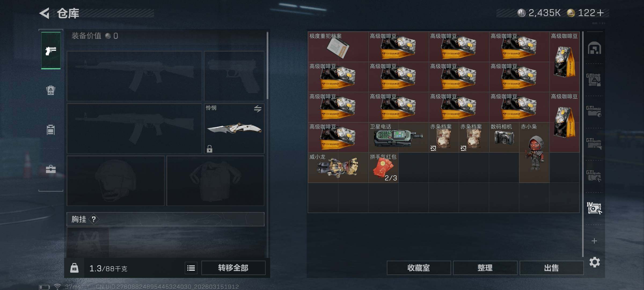Click the plus next to 122 currency
This screenshot has height=290, width=644.
coord(601,13)
